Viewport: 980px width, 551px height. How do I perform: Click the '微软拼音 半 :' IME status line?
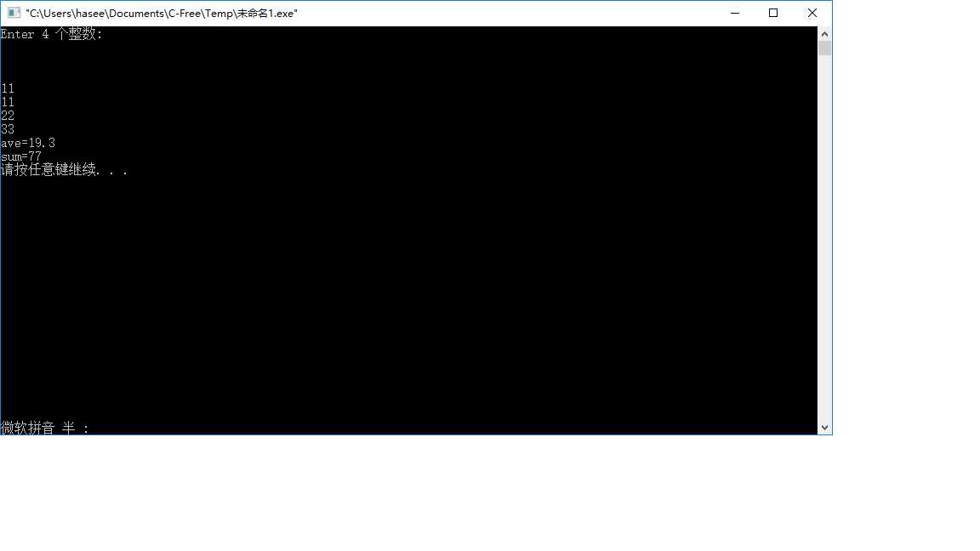pyautogui.click(x=45, y=428)
